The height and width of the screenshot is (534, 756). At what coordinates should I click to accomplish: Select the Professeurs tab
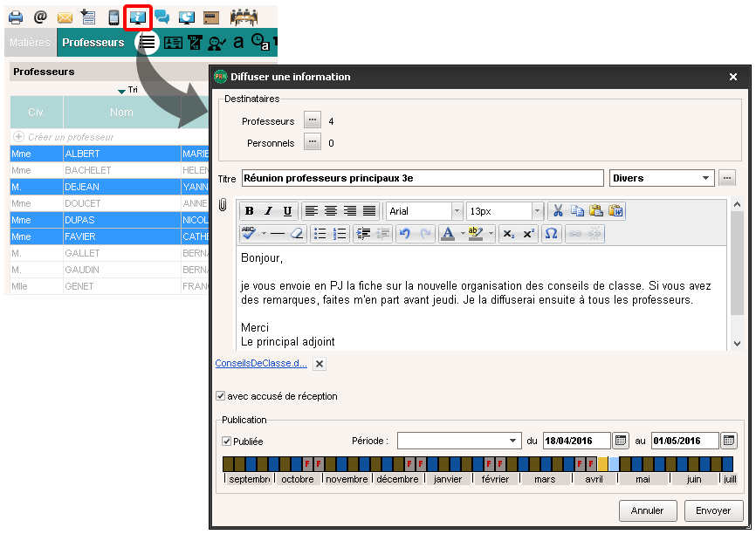point(93,43)
